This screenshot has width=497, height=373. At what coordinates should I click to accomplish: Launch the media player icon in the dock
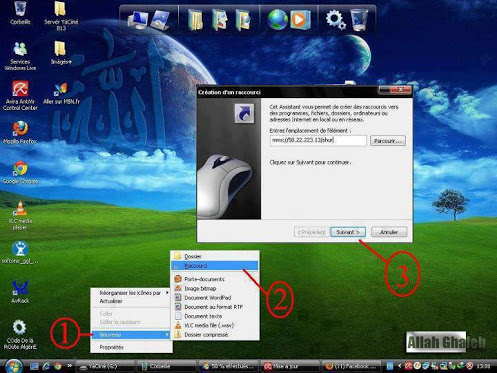coord(300,19)
